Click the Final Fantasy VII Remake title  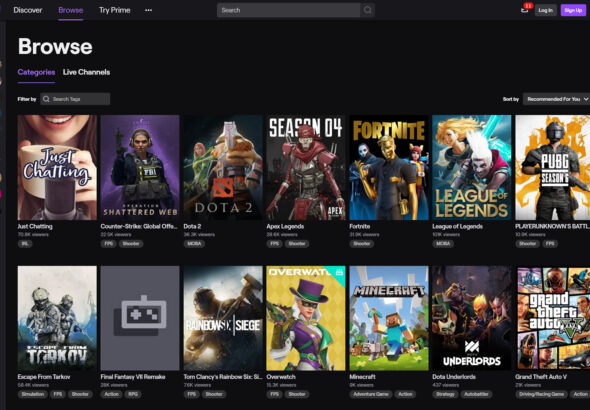click(x=133, y=377)
